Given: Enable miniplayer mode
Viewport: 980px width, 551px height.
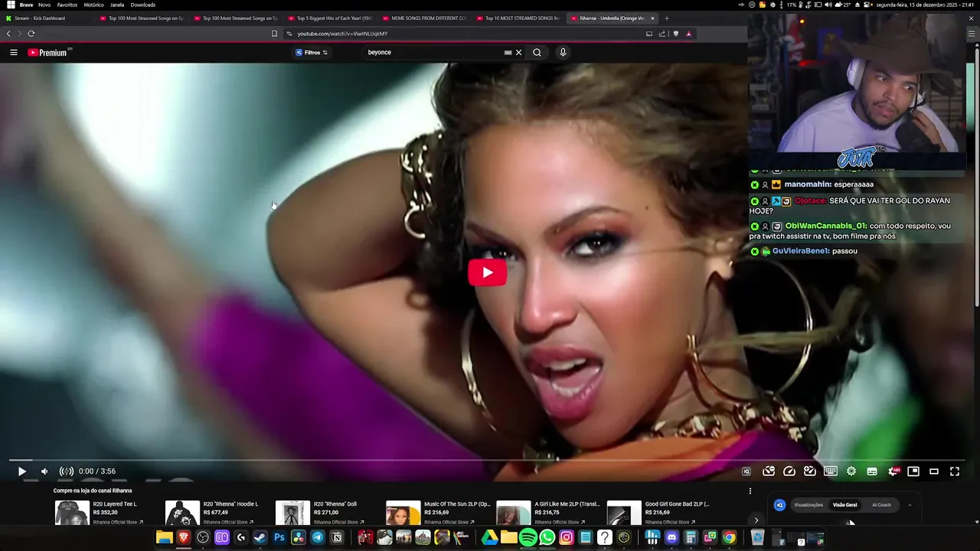Looking at the screenshot, I should [x=913, y=471].
